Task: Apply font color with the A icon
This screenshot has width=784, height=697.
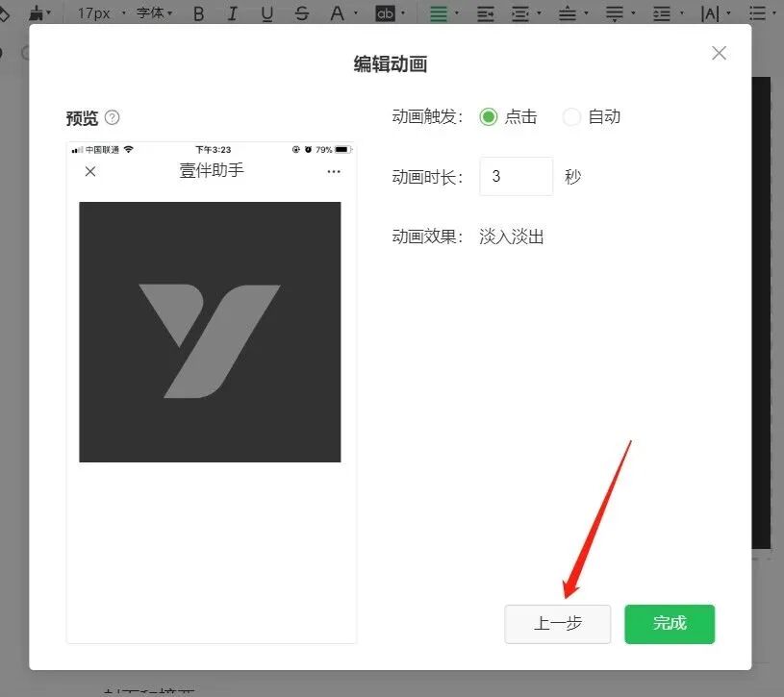Action: pyautogui.click(x=338, y=13)
